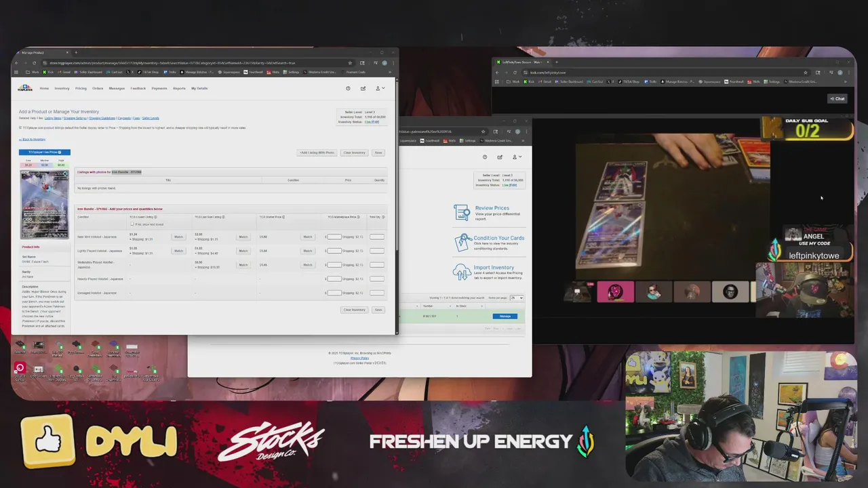Viewport: 868px width, 488px height.
Task: Open the Trello bookmark in front window
Action: click(x=171, y=72)
